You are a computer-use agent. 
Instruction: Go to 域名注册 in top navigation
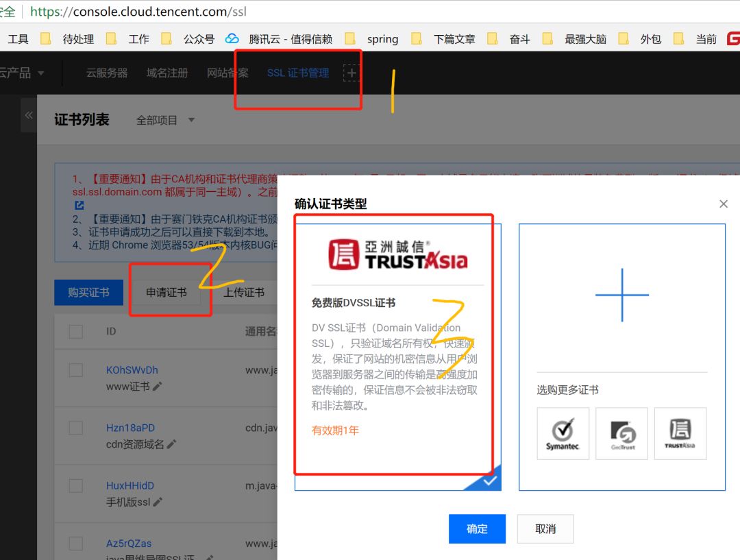tap(167, 73)
